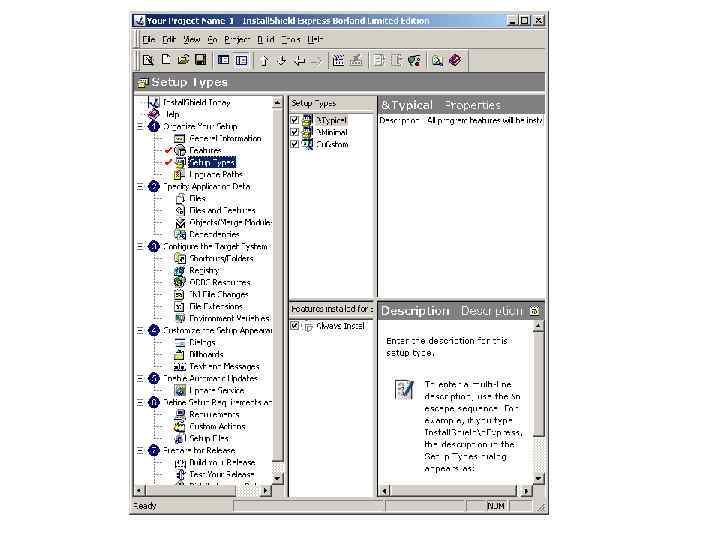The image size is (720, 540).
Task: Click the first toolbar icon left of New
Action: (x=148, y=60)
